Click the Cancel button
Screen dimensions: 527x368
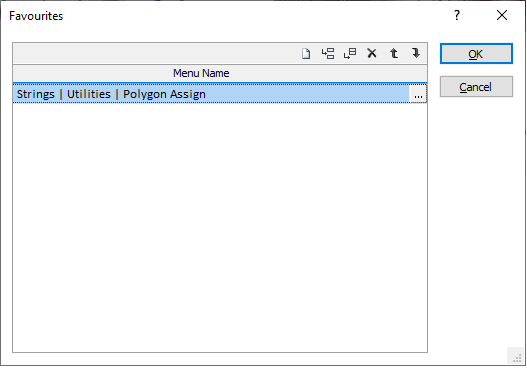pyautogui.click(x=476, y=87)
